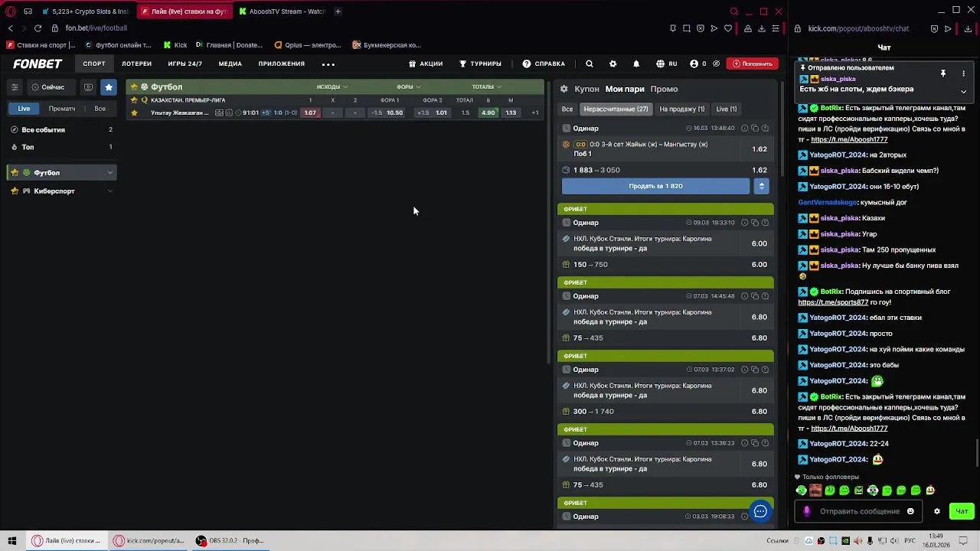This screenshot has height=551, width=980.
Task: Toggle favorite star for Киберспорт in sidebar
Action: [x=15, y=191]
